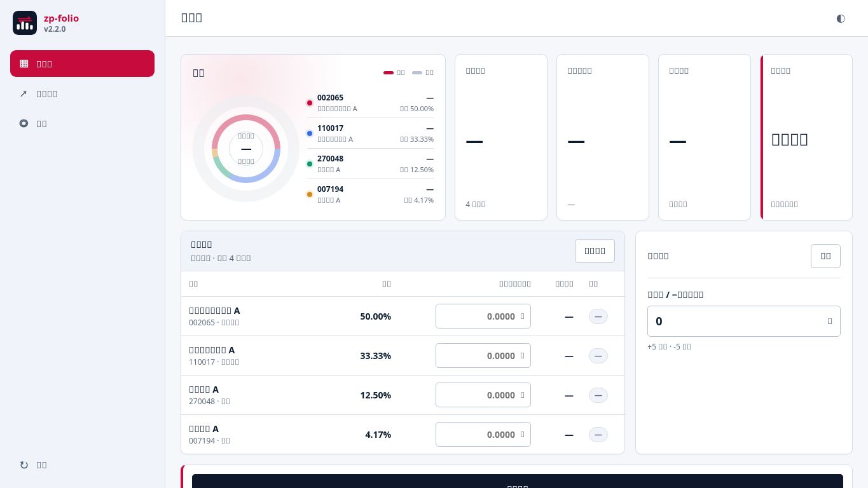
Task: Click the bold 33.33% value in the holdings table
Action: [376, 356]
